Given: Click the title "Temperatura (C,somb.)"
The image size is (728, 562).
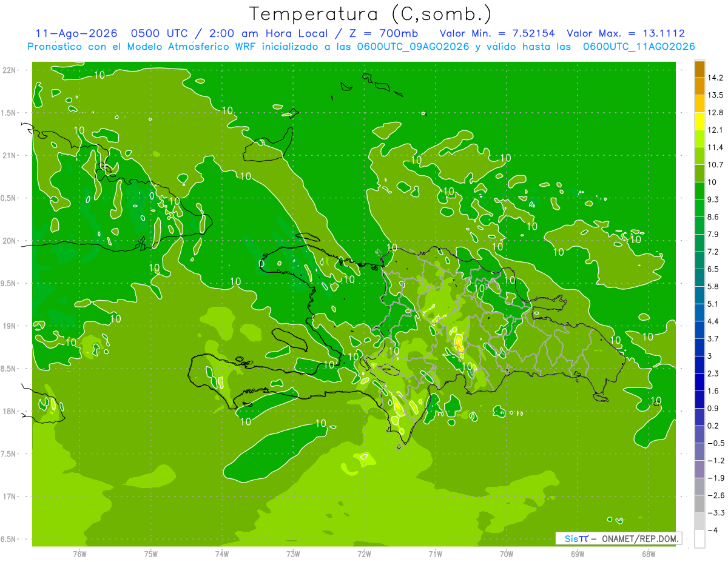Looking at the screenshot, I should point(371,13).
